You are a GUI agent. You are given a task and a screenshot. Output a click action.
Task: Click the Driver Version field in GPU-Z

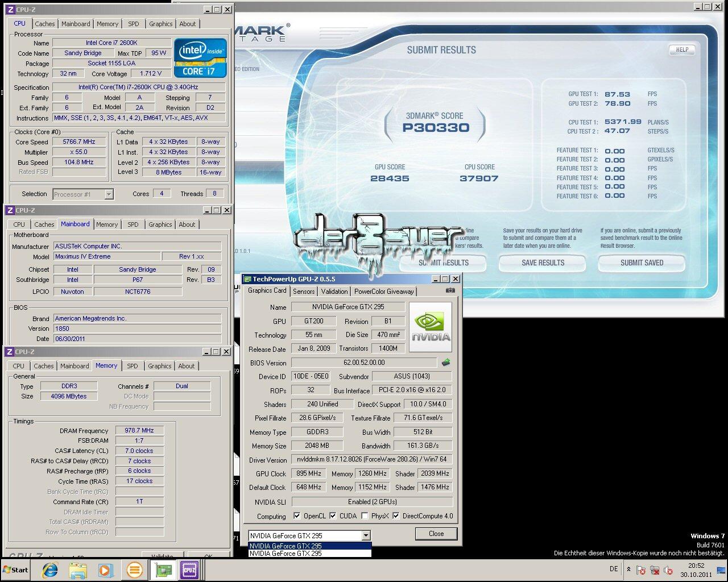[372, 459]
